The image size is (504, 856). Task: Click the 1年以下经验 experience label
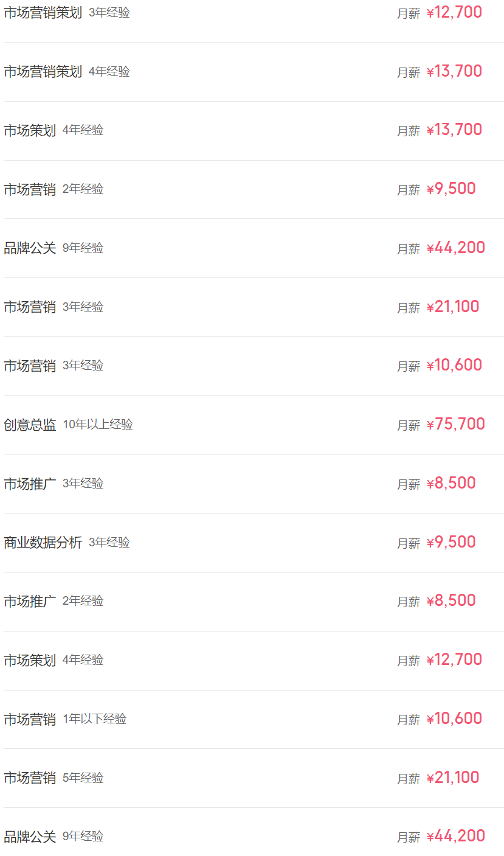[95, 719]
